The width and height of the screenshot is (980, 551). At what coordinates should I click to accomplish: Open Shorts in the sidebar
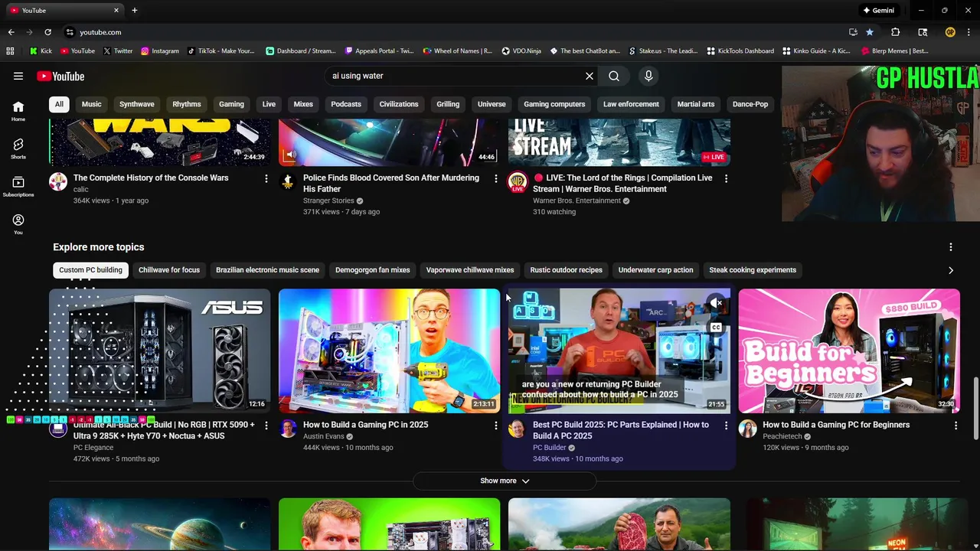point(18,149)
